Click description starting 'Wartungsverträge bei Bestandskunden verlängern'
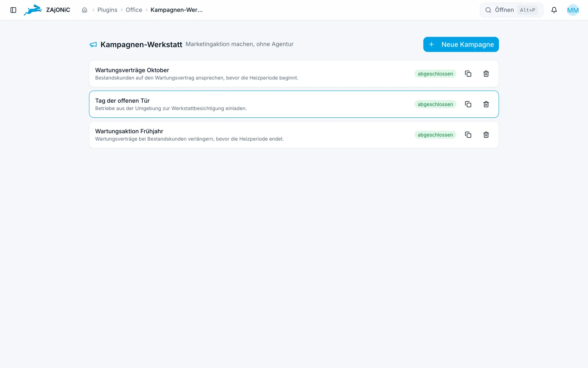 coord(189,139)
